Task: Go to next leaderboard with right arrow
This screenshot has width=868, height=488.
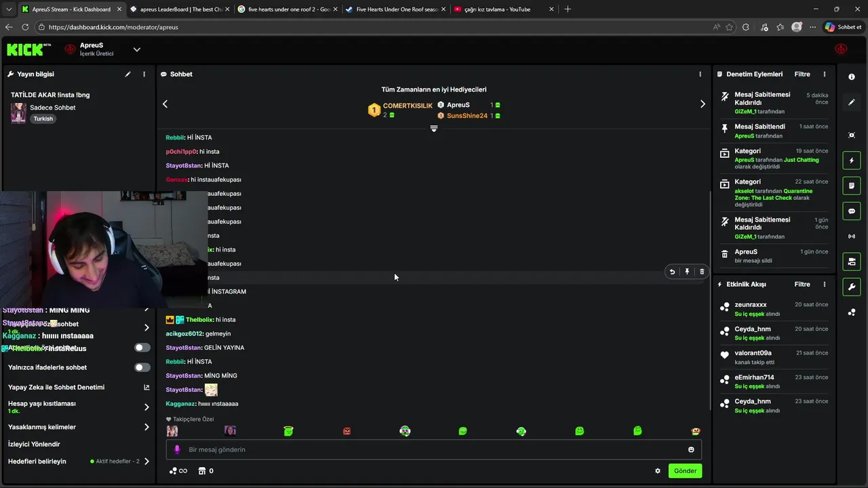Action: 703,104
